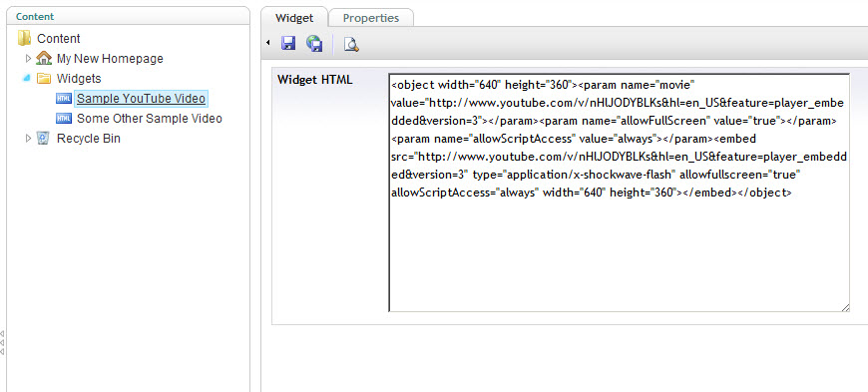Select the Content root label
868x392 pixels.
[x=59, y=38]
